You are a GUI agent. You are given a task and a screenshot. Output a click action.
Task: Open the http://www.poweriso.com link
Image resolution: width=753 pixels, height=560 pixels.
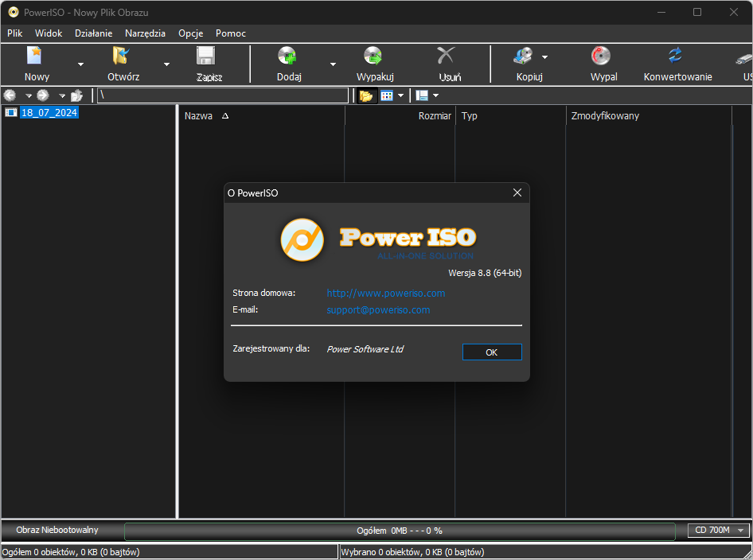(x=385, y=294)
